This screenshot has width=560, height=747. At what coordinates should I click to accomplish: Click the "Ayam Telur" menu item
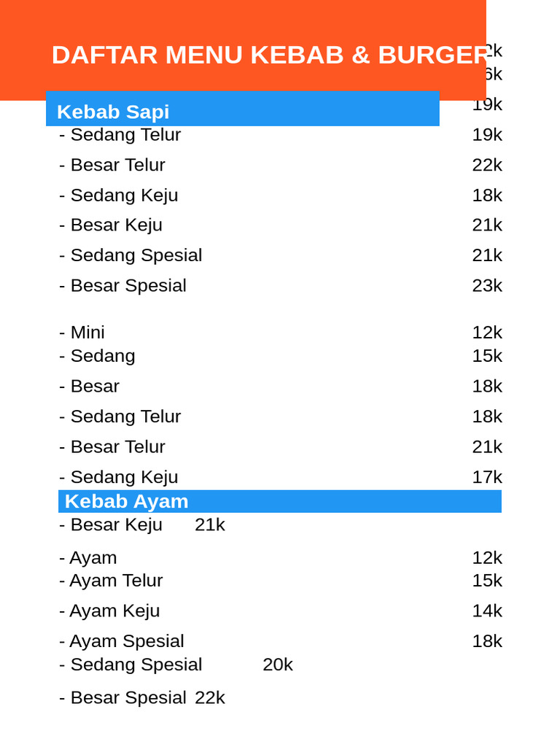tap(115, 581)
